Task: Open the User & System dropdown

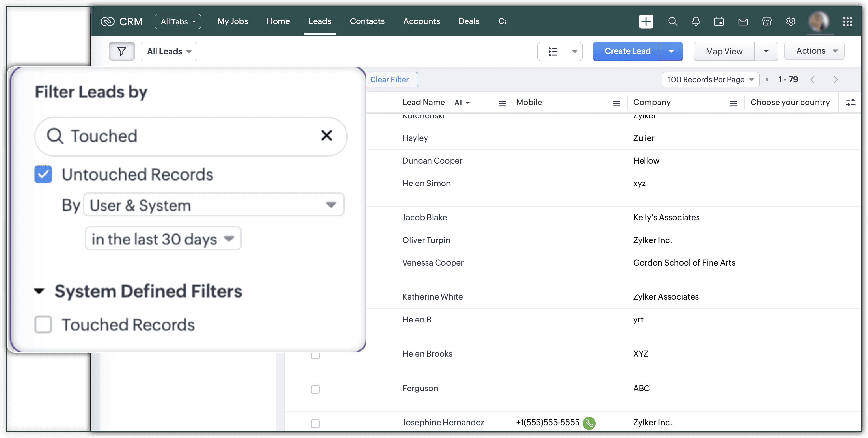Action: click(213, 205)
